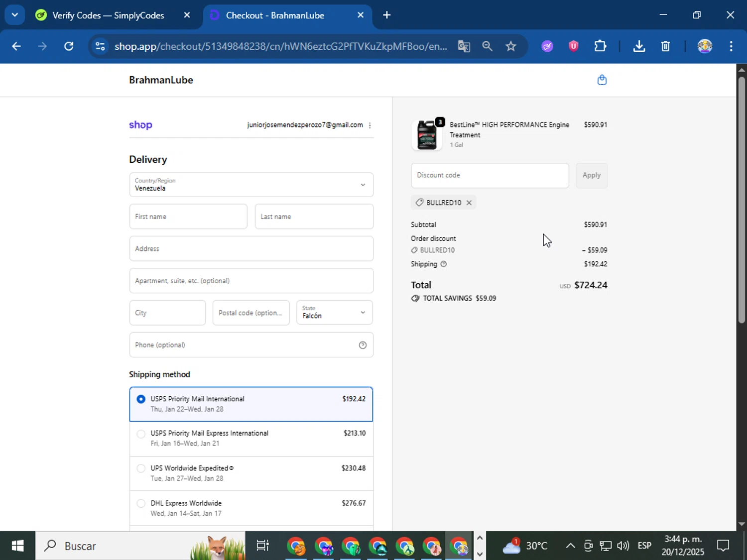The image size is (747, 560).
Task: Open the Extensions puzzle icon
Action: coord(600,46)
